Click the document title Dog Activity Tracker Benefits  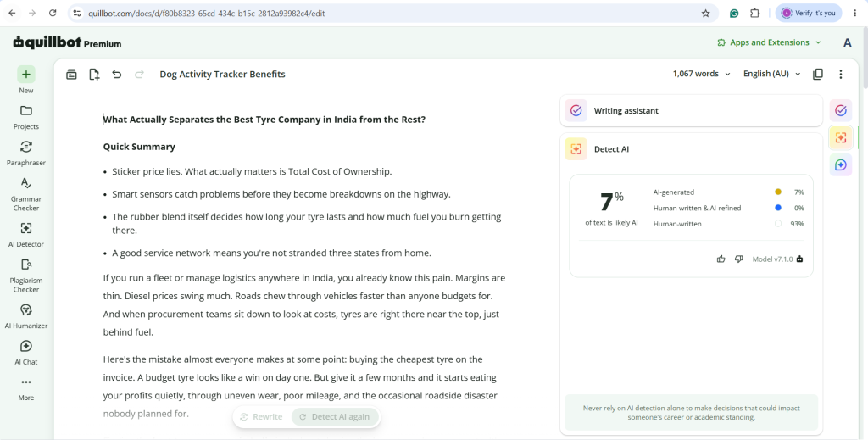pos(223,74)
